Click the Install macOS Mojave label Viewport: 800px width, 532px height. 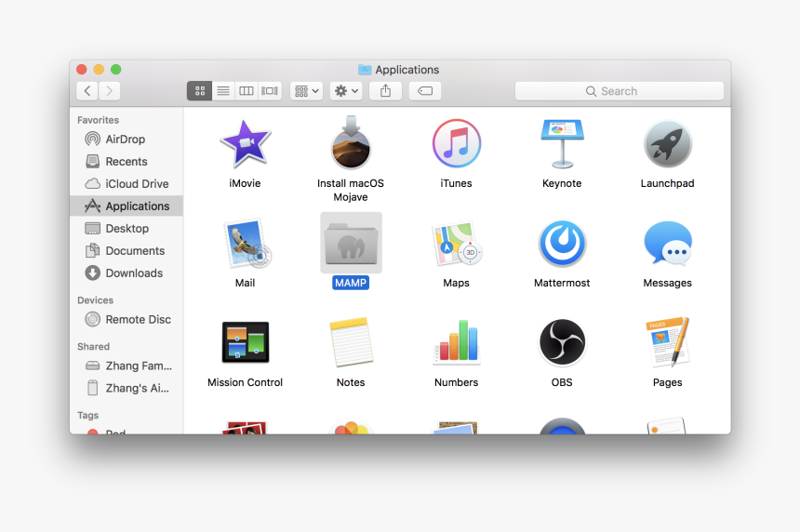click(351, 190)
